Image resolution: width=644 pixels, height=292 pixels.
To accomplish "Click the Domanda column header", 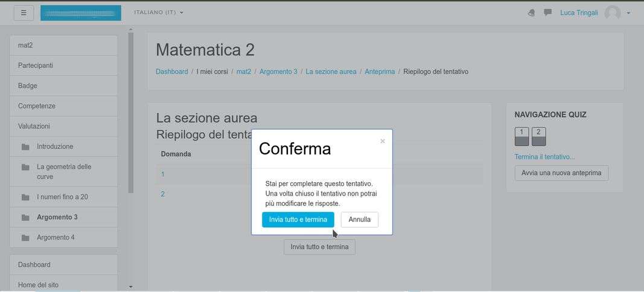I will coord(176,154).
